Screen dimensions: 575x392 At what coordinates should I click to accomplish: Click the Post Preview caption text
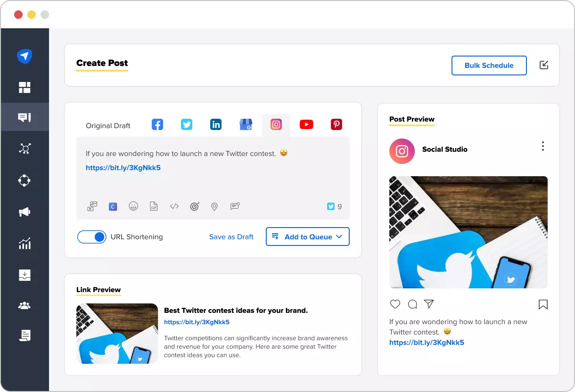(x=458, y=327)
